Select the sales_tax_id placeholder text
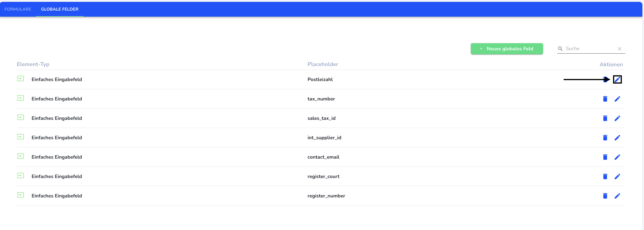Viewport: 644px width, 230px height. coord(321,118)
